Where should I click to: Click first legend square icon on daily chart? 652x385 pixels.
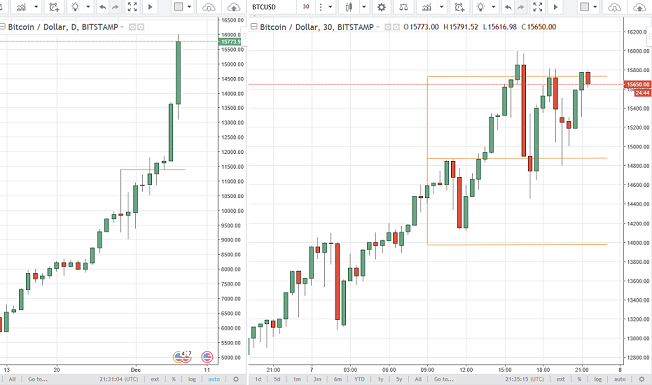click(132, 27)
